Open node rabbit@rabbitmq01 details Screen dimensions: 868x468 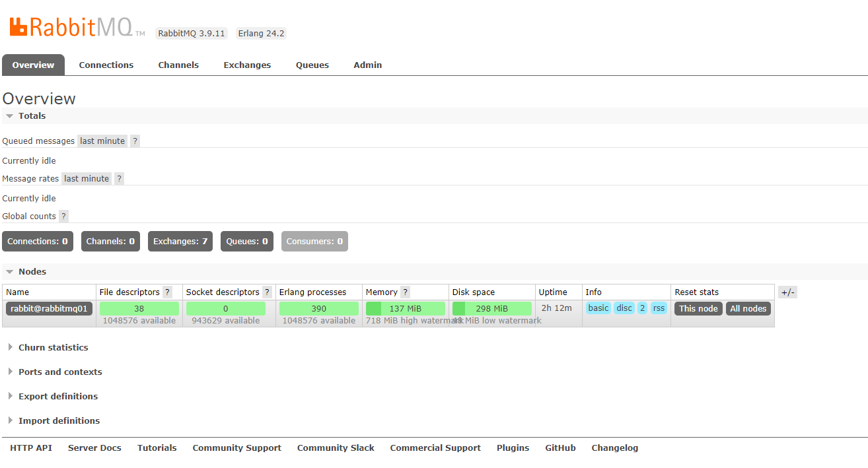point(49,308)
